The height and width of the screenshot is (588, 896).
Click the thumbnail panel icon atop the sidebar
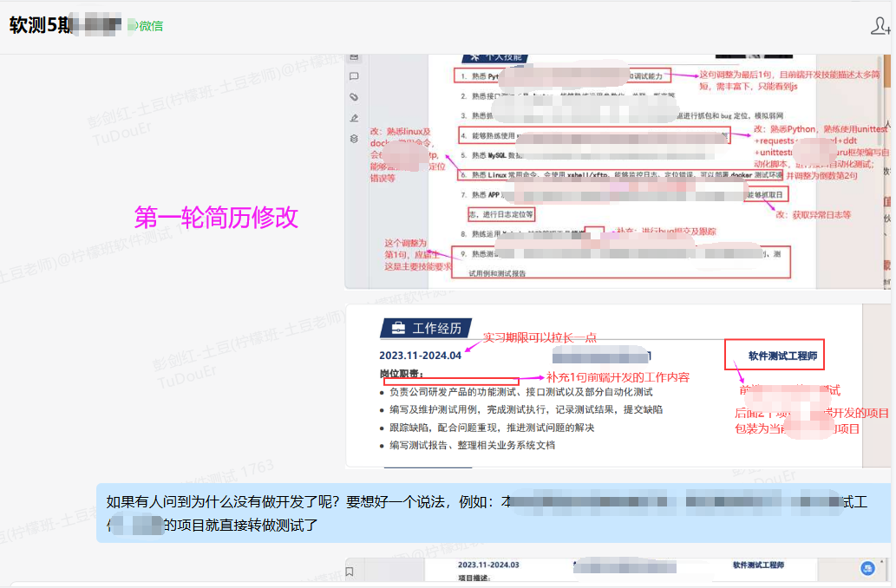(354, 57)
